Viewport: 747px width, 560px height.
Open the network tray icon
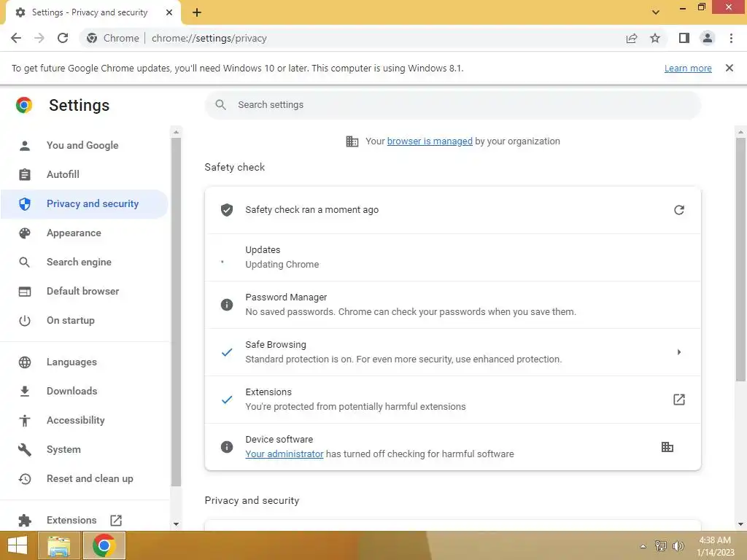(661, 545)
